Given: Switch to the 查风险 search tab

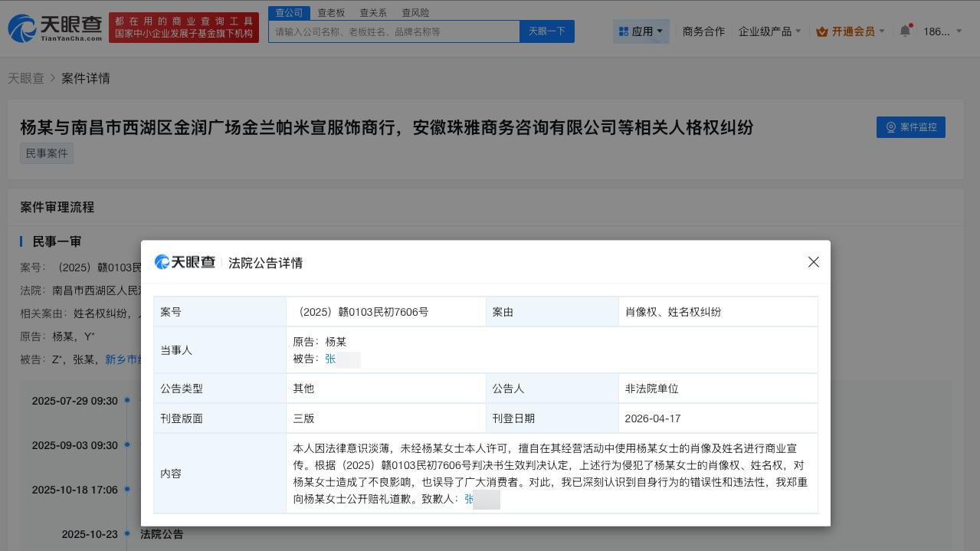Looking at the screenshot, I should coord(415,12).
